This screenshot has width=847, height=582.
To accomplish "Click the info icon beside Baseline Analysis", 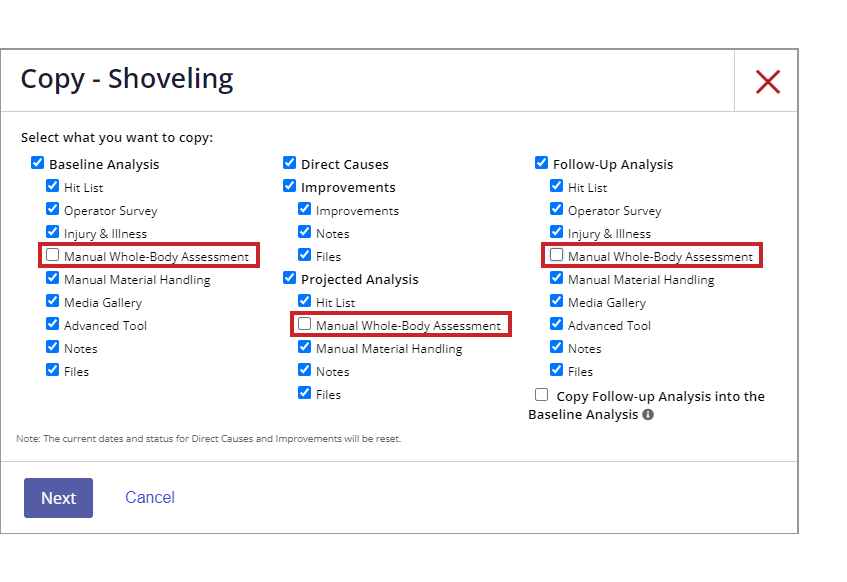I will (648, 414).
